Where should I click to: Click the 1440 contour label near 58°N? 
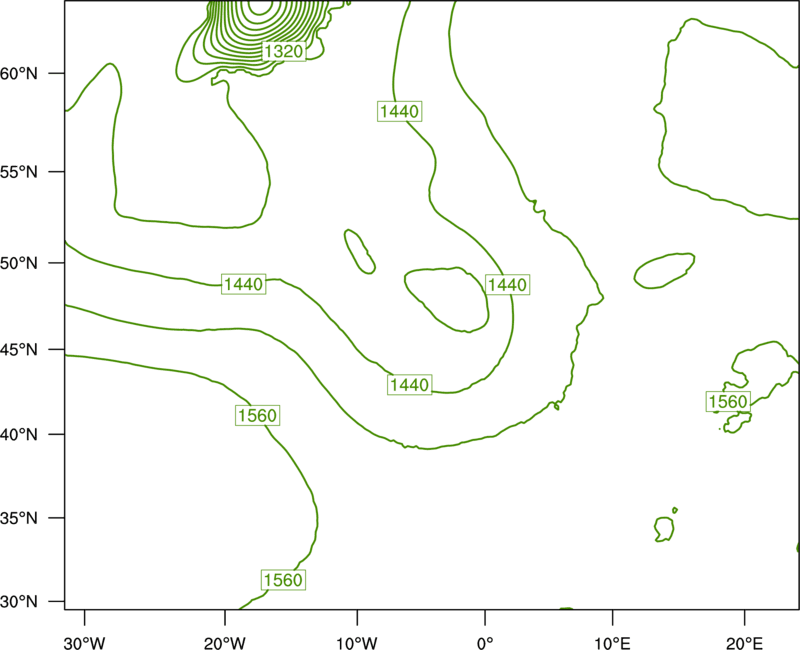click(399, 111)
